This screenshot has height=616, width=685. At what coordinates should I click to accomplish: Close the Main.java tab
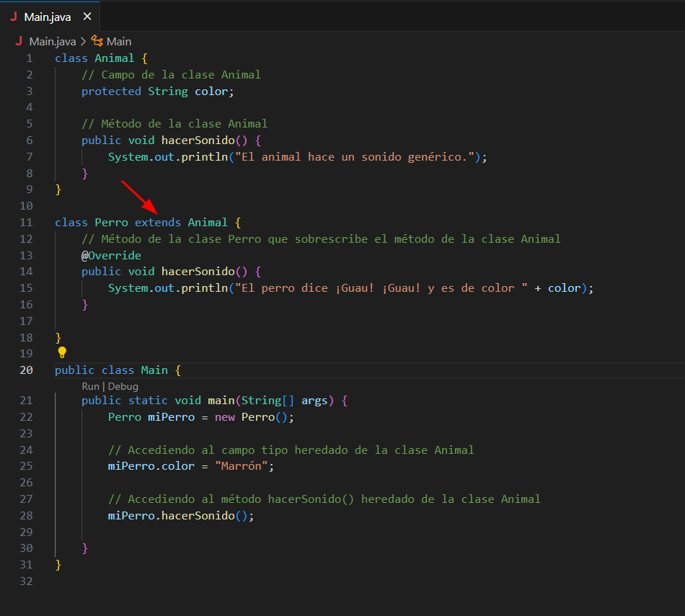point(87,17)
